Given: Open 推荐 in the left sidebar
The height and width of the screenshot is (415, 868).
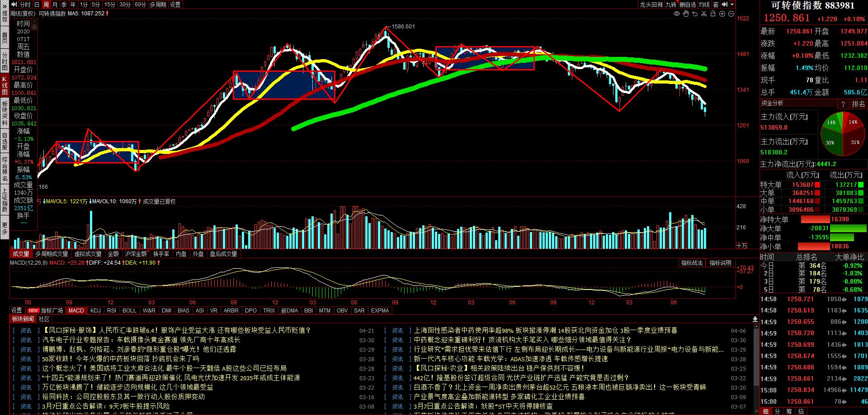Looking at the screenshot, I should pos(5,17).
